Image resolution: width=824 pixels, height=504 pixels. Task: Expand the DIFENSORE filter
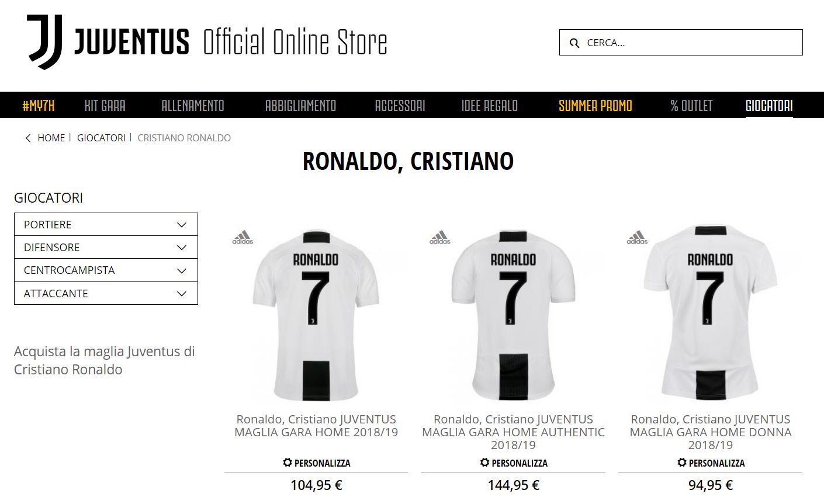pos(105,247)
